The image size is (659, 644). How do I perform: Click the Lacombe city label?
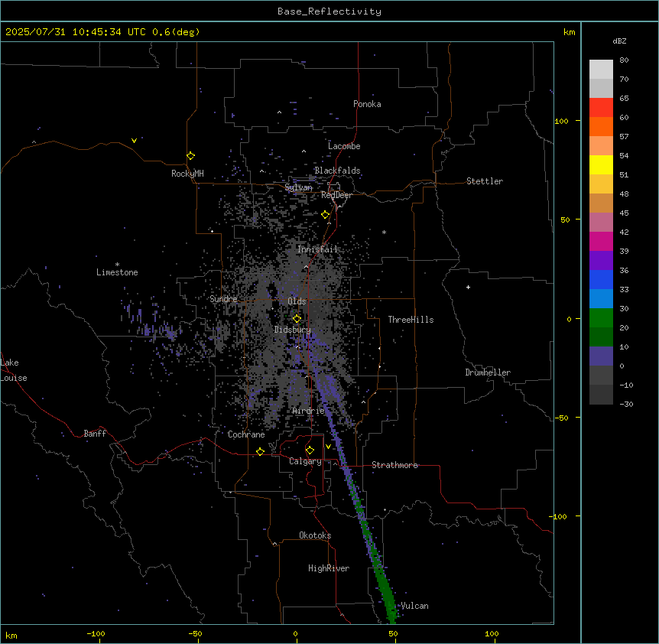coord(344,146)
